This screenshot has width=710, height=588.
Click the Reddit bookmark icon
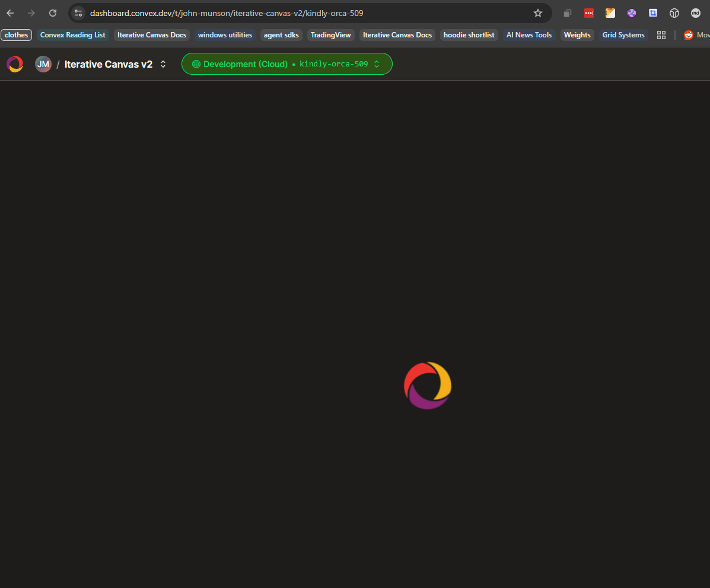688,35
